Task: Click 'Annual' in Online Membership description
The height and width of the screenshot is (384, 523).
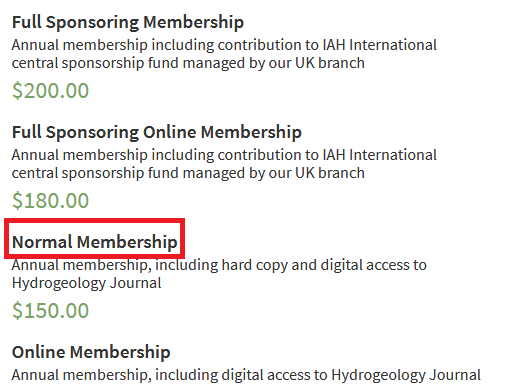Action: (35, 375)
